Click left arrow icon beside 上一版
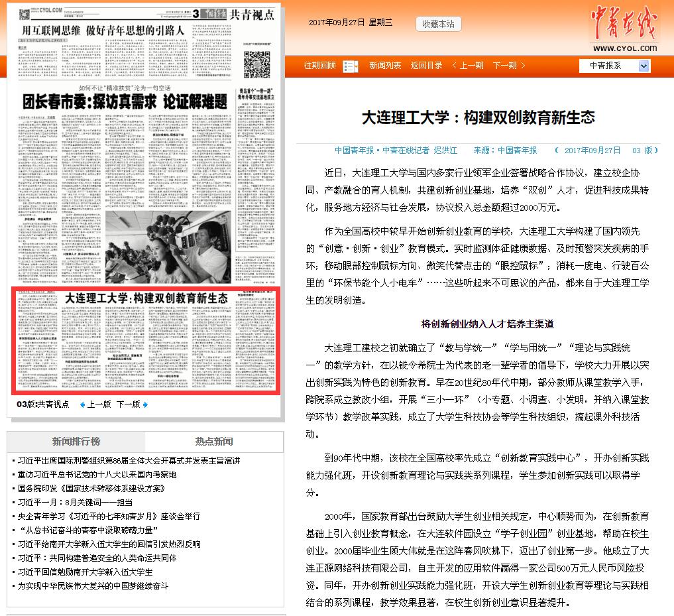This screenshot has width=674, height=616. [x=83, y=404]
